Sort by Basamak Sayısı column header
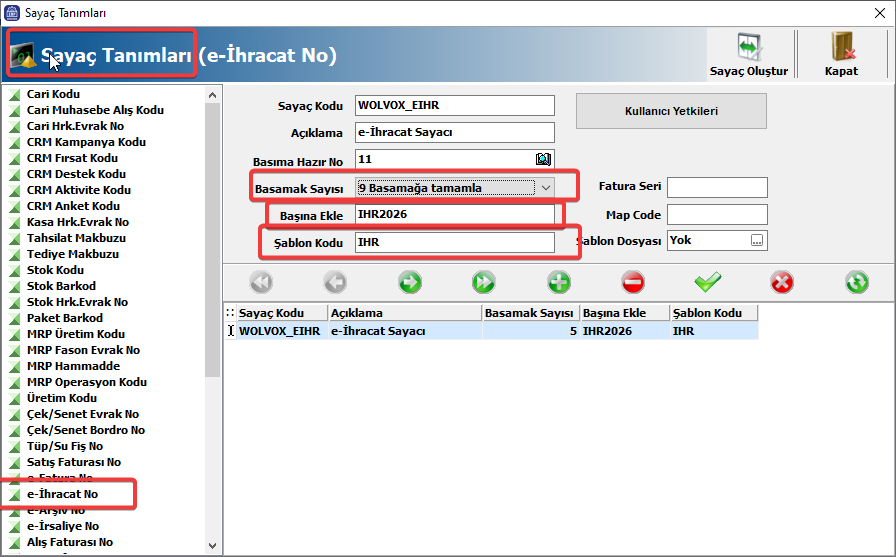The height and width of the screenshot is (557, 896). tap(529, 313)
